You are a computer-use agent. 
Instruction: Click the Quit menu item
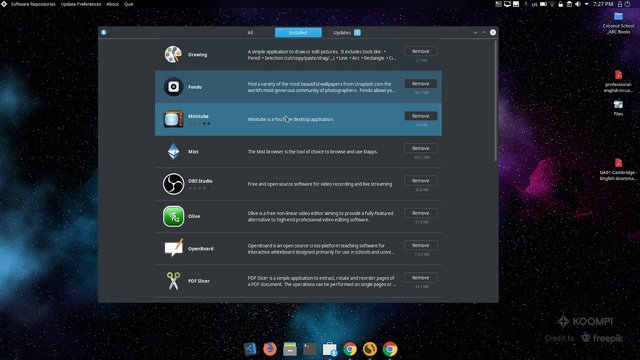(129, 4)
